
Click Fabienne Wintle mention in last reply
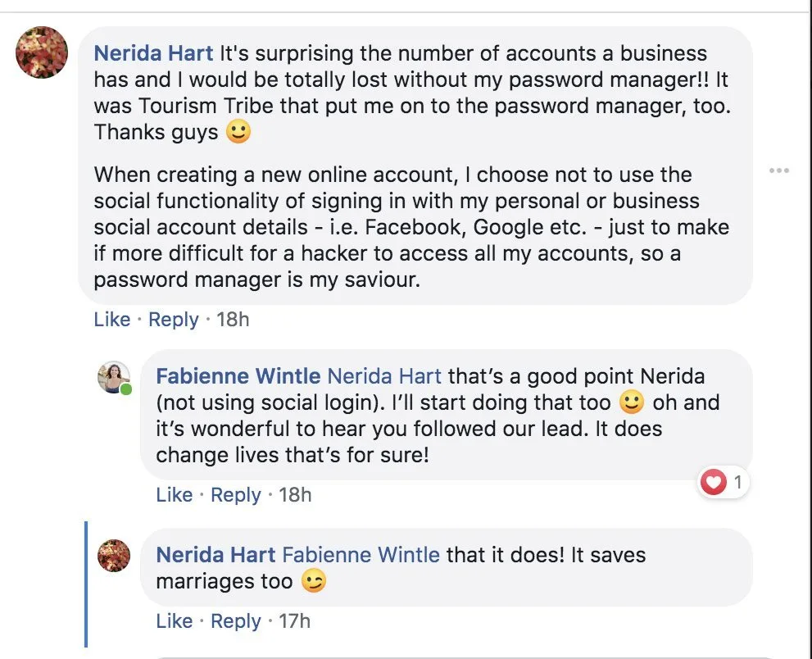point(361,555)
